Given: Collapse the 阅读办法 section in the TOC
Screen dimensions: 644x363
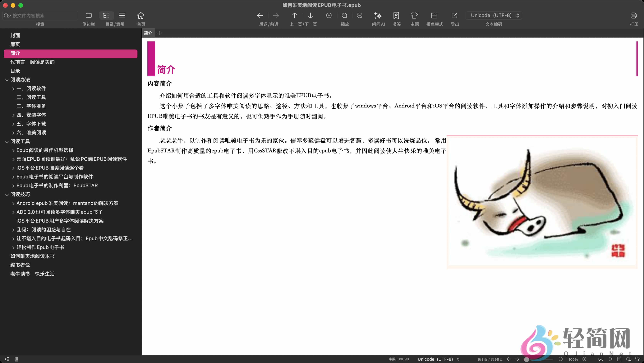Looking at the screenshot, I should [7, 80].
